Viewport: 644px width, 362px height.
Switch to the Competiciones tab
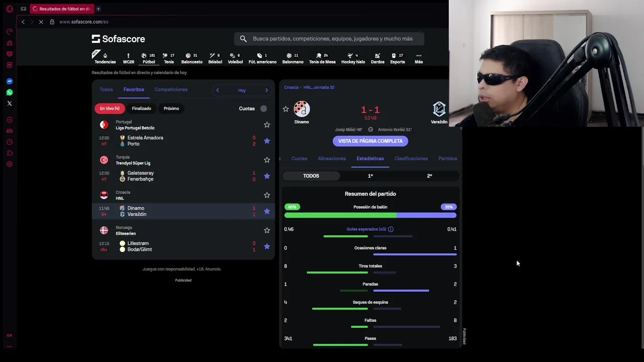coord(171,89)
